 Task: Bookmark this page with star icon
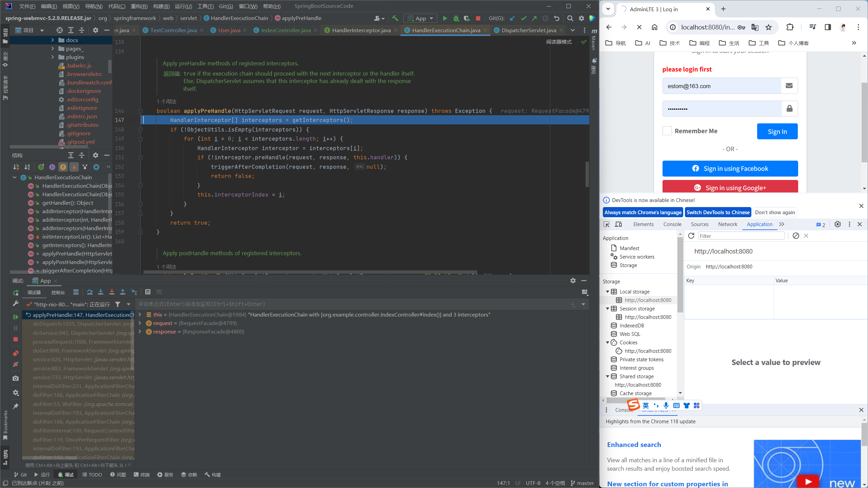[769, 27]
